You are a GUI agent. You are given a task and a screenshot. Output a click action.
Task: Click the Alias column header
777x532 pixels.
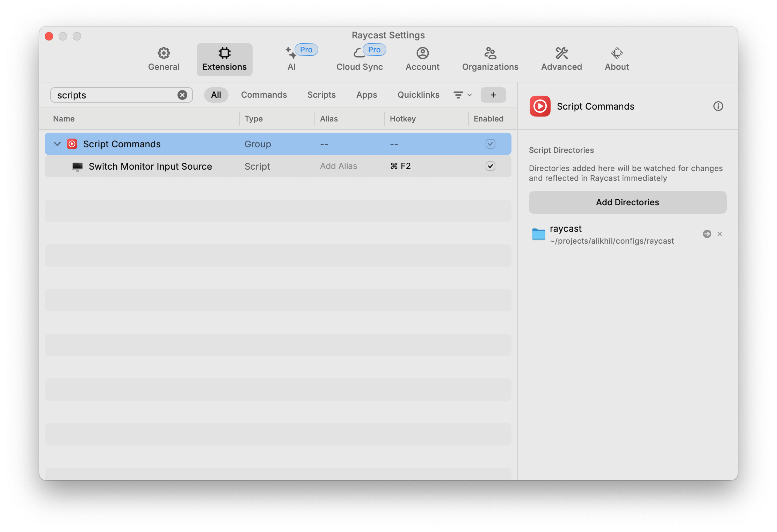(x=329, y=119)
